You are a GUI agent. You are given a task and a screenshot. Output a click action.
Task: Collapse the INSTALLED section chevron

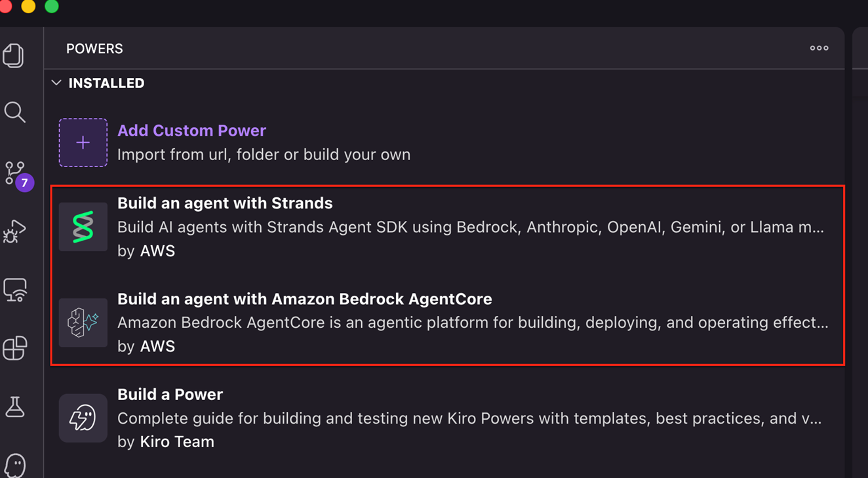(x=56, y=83)
